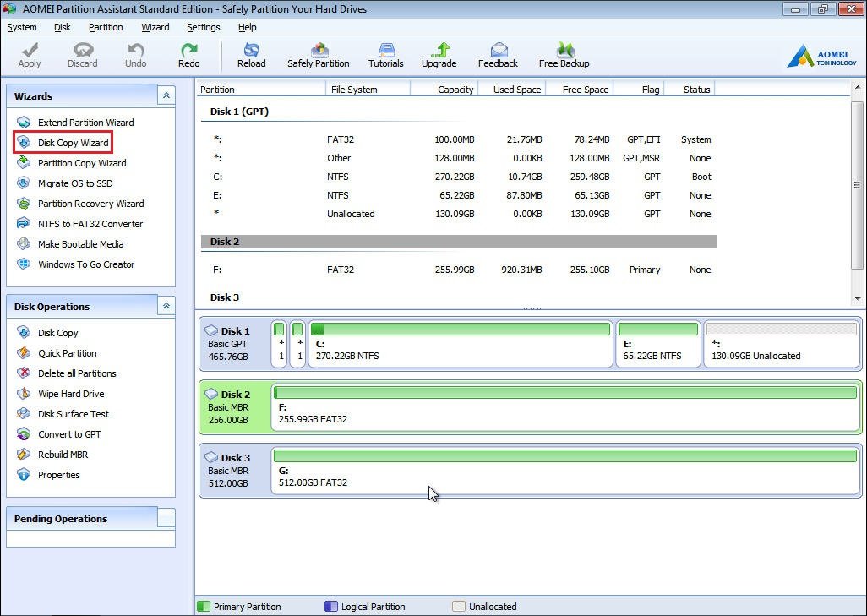Select Migrate OS to SSD
The image size is (867, 616).
pos(74,183)
